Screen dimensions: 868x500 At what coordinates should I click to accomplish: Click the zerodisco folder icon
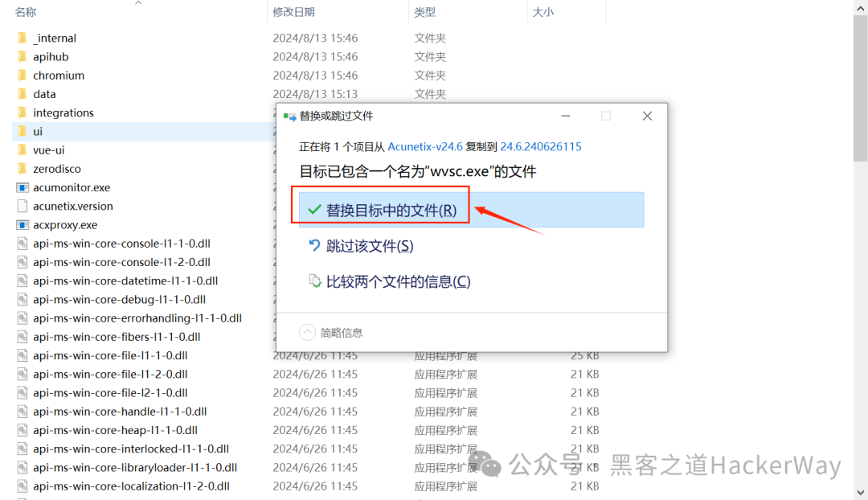pyautogui.click(x=23, y=169)
